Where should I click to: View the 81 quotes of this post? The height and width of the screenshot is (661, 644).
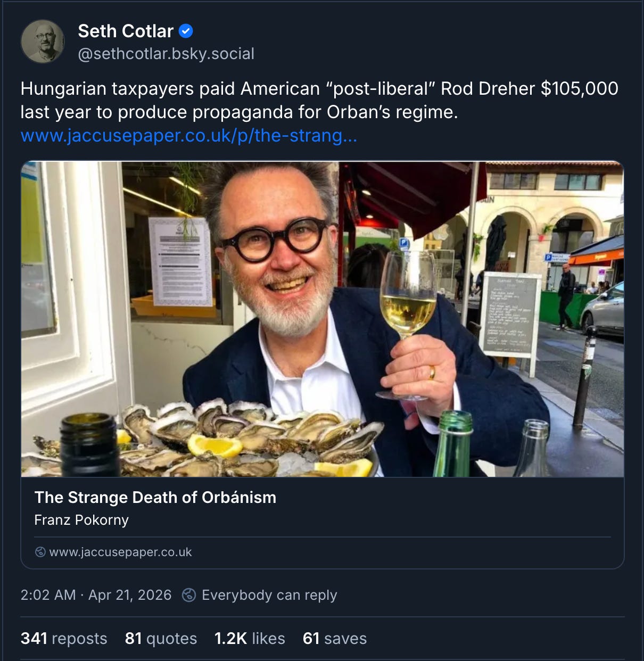(x=160, y=638)
